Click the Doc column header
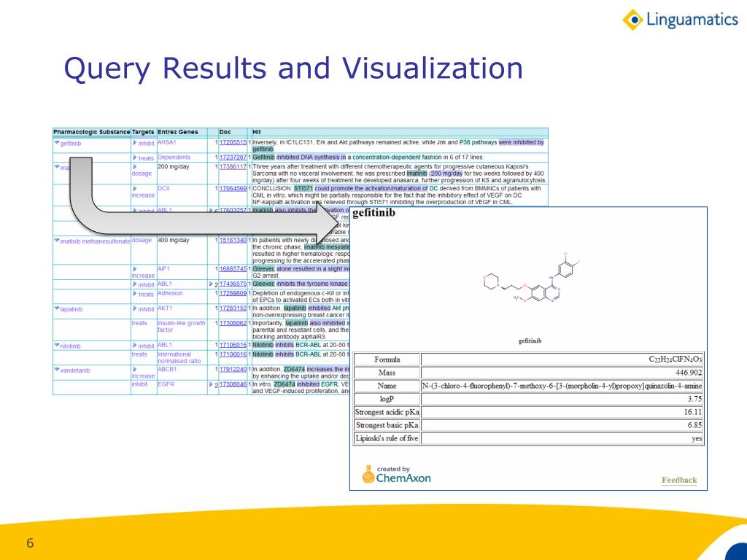The width and height of the screenshot is (747, 560). tap(225, 132)
